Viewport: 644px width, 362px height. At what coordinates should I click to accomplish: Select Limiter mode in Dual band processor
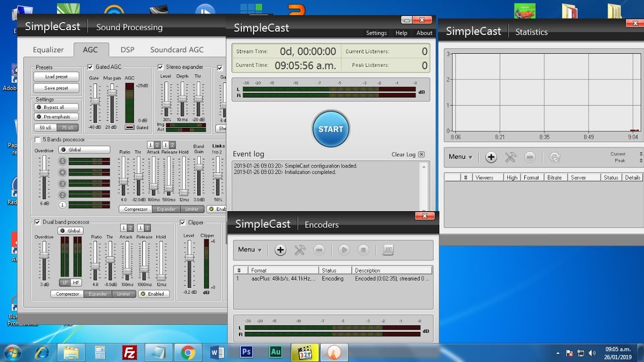pos(124,294)
